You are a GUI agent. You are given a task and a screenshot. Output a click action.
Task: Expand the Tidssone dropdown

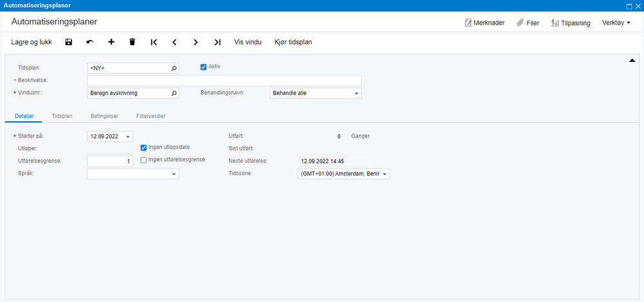point(385,174)
